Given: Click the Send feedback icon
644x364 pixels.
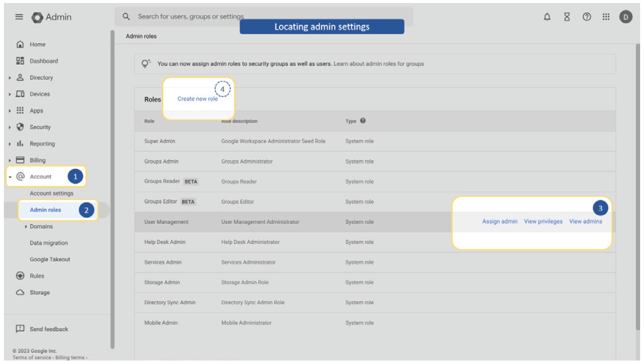Looking at the screenshot, I should pos(20,329).
